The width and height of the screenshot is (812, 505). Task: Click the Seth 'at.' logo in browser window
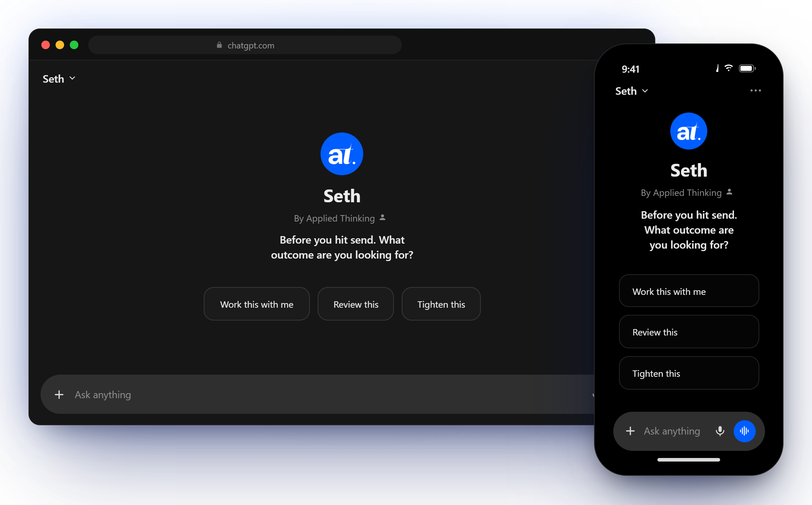(342, 154)
